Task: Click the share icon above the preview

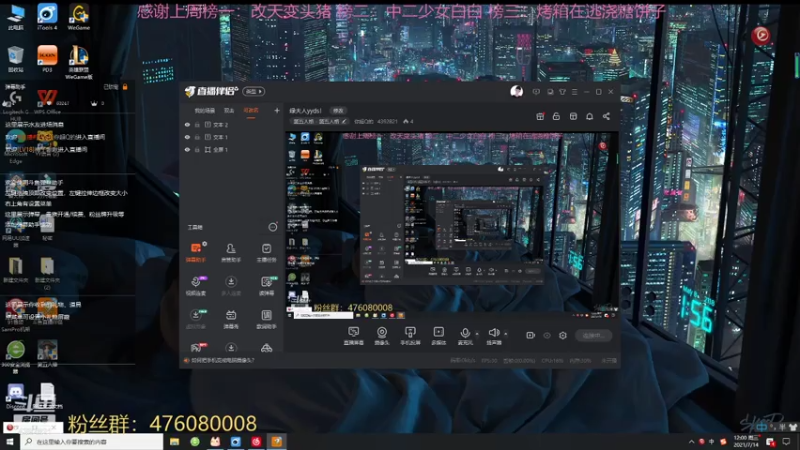Action: click(606, 116)
